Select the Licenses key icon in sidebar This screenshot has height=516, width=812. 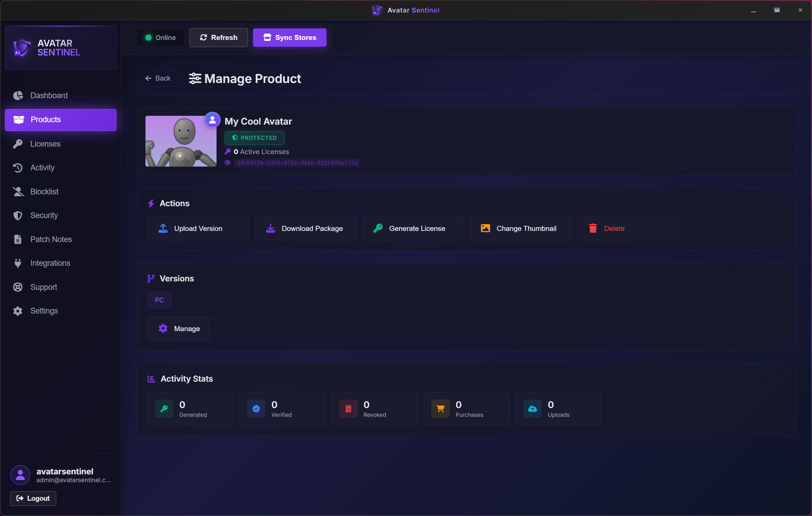[x=18, y=144]
